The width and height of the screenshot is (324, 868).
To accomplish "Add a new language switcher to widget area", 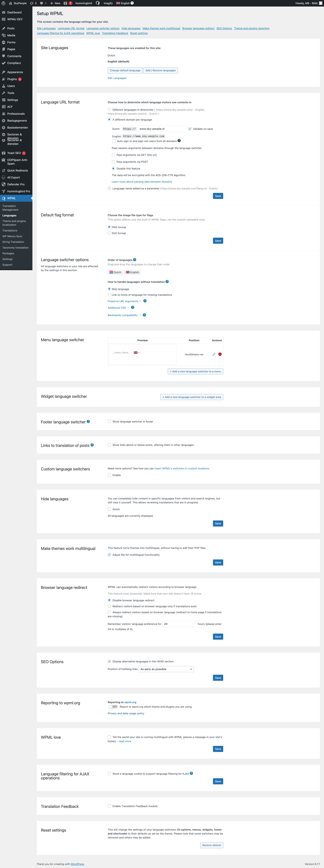I will (x=191, y=397).
